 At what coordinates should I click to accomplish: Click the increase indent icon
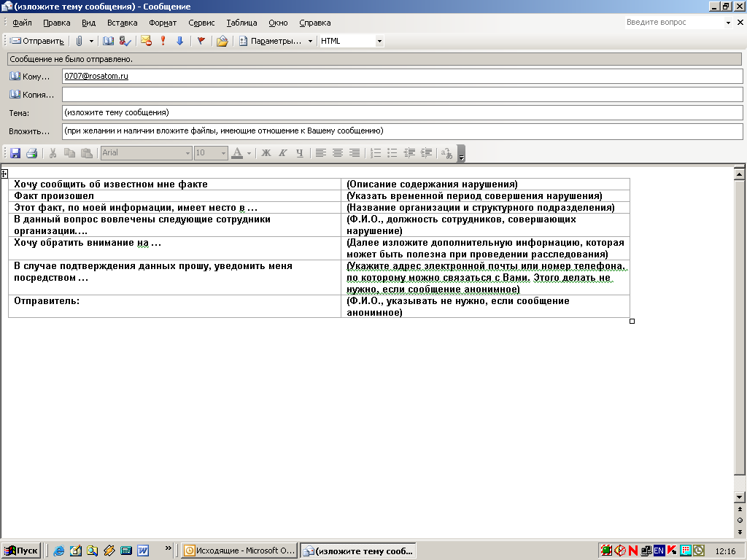point(426,153)
